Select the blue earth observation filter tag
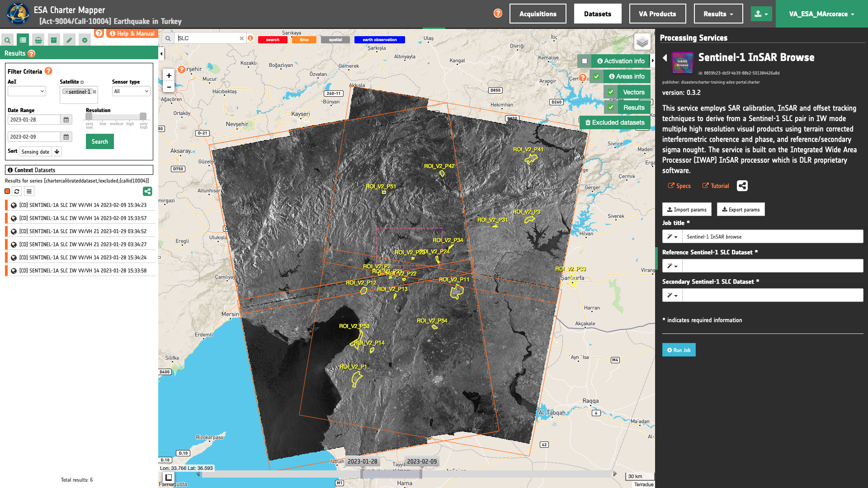This screenshot has width=868, height=488. click(380, 40)
